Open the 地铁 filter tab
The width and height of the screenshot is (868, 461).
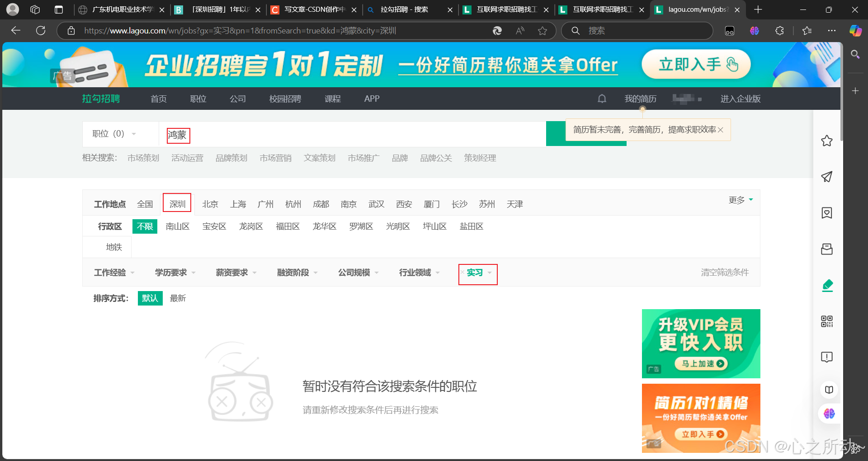[x=114, y=247]
